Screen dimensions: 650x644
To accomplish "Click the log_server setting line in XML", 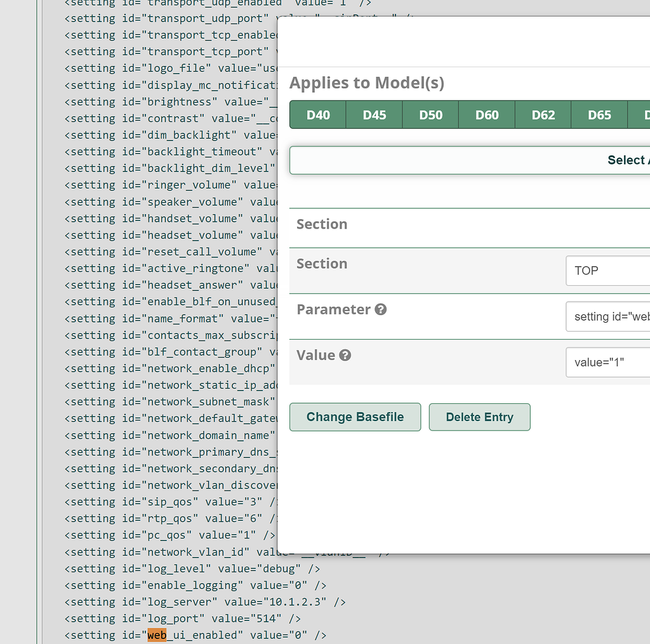I will (204, 601).
